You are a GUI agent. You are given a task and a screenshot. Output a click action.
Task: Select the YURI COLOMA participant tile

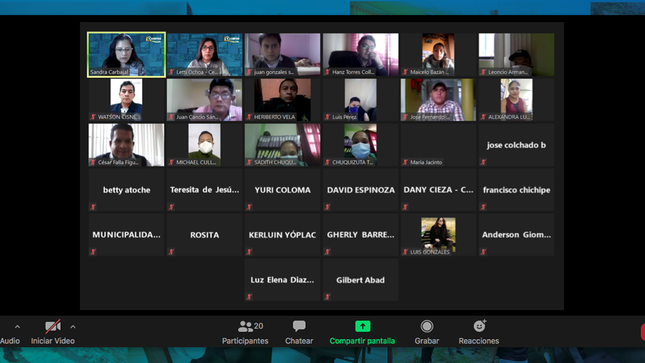(x=283, y=190)
